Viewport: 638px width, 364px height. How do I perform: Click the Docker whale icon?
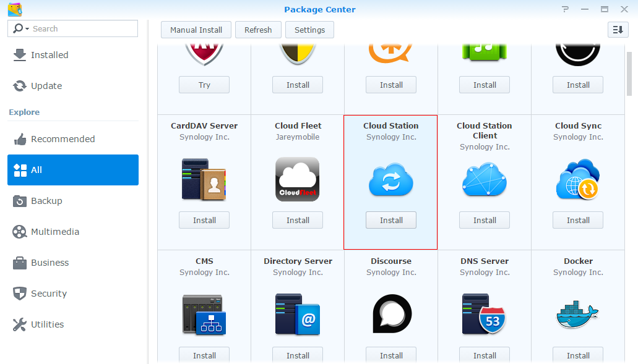pos(577,315)
